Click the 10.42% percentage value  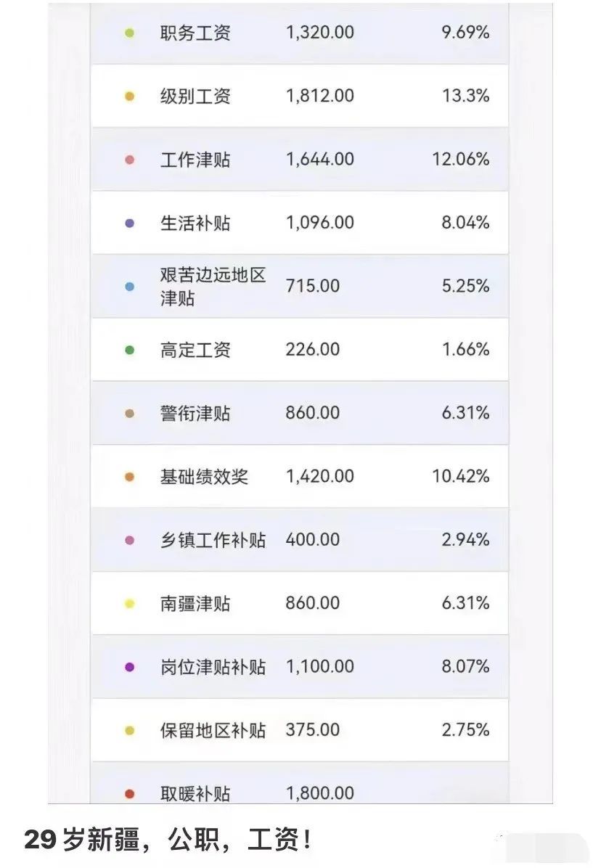point(461,477)
